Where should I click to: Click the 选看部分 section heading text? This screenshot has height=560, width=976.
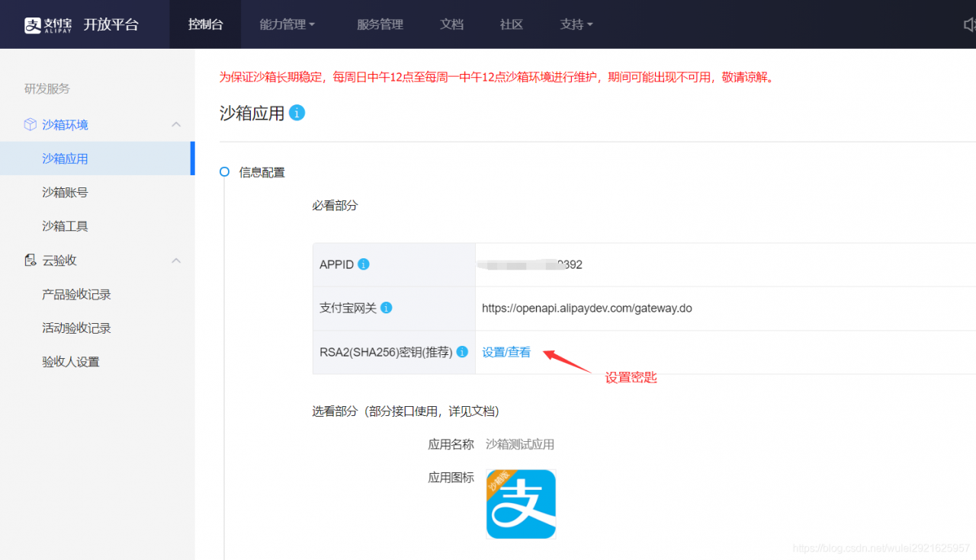point(406,411)
